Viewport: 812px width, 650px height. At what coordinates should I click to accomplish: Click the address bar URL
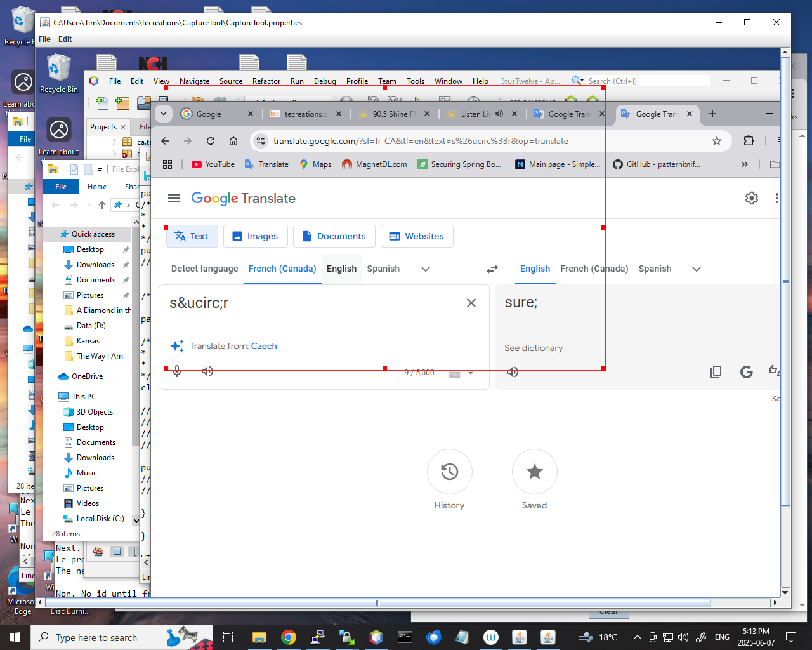[x=421, y=141]
